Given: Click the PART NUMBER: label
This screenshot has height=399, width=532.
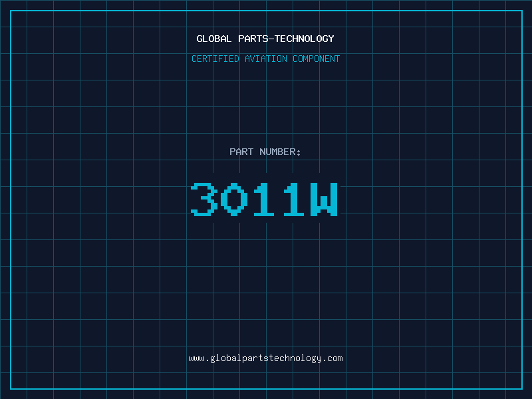Looking at the screenshot, I should click(x=265, y=152).
